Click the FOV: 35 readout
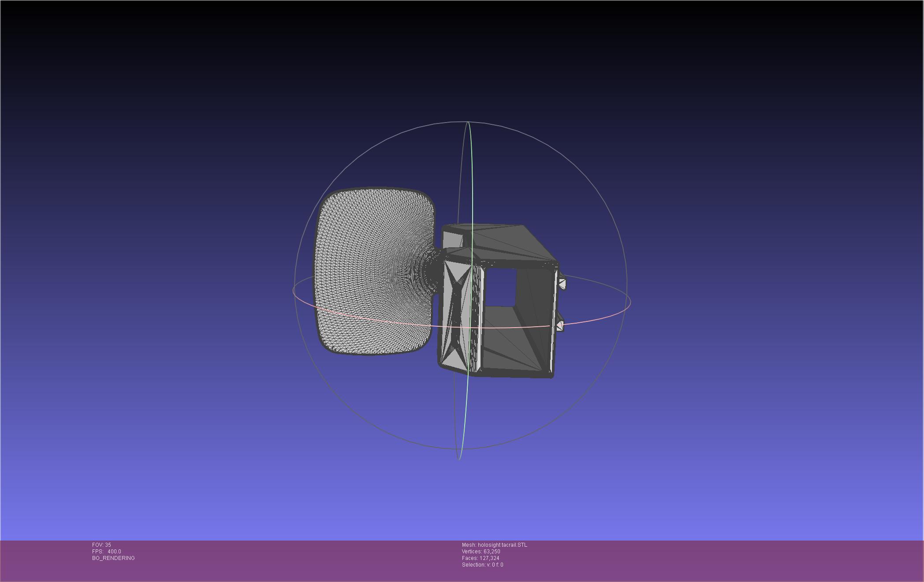The image size is (924, 582). pos(101,545)
